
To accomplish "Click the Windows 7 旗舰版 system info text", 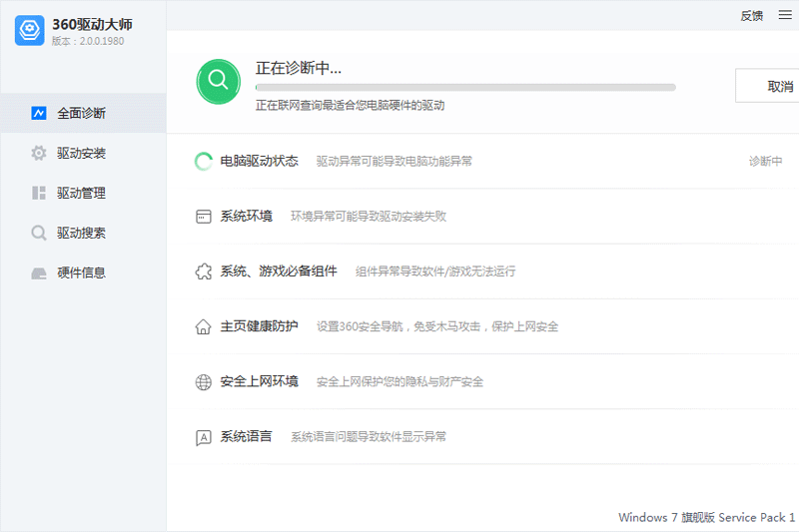I will pyautogui.click(x=706, y=517).
